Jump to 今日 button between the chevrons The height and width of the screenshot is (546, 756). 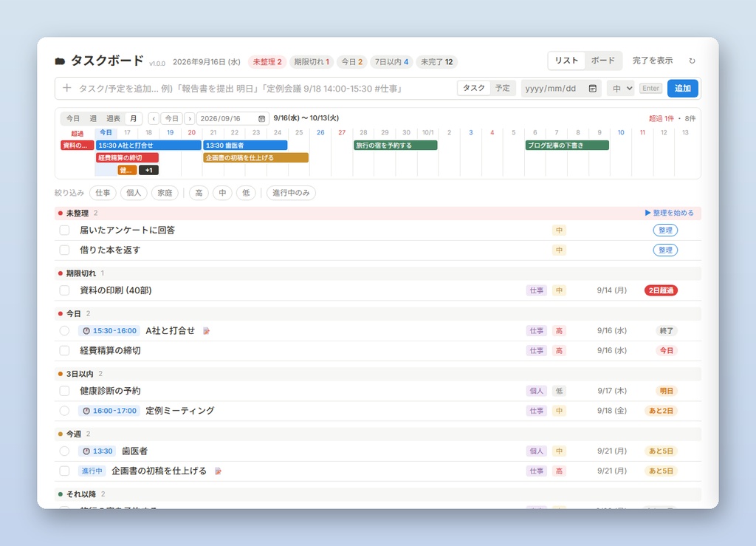[x=171, y=119]
